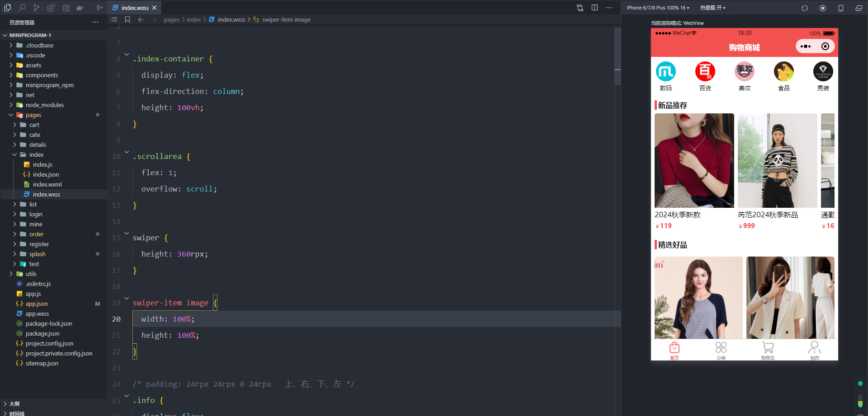Open the compare changes icon at editor top right
The image size is (868, 416).
(x=580, y=8)
